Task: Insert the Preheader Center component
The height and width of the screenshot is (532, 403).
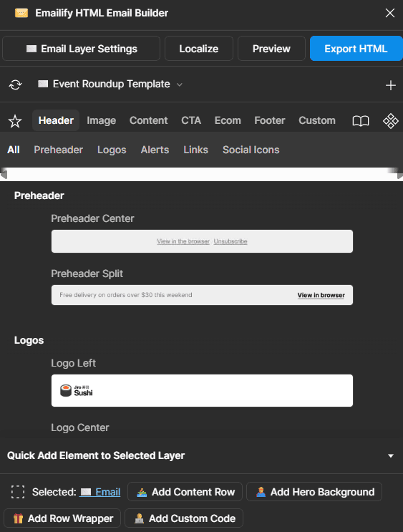Action: coord(202,241)
